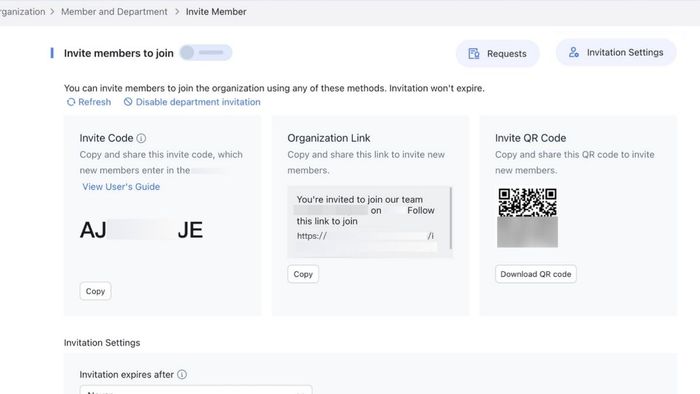Click the Invitation Settings person icon
700x394 pixels.
[574, 52]
